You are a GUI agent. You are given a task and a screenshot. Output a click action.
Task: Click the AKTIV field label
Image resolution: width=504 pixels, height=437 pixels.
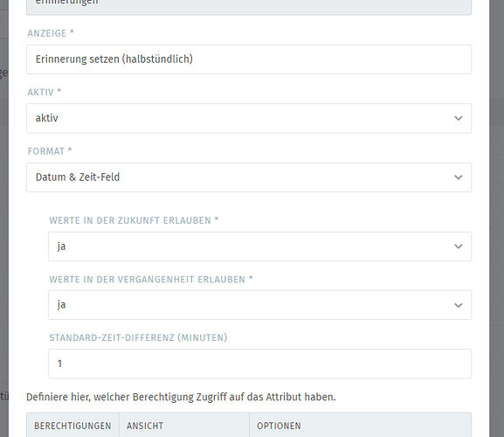44,92
